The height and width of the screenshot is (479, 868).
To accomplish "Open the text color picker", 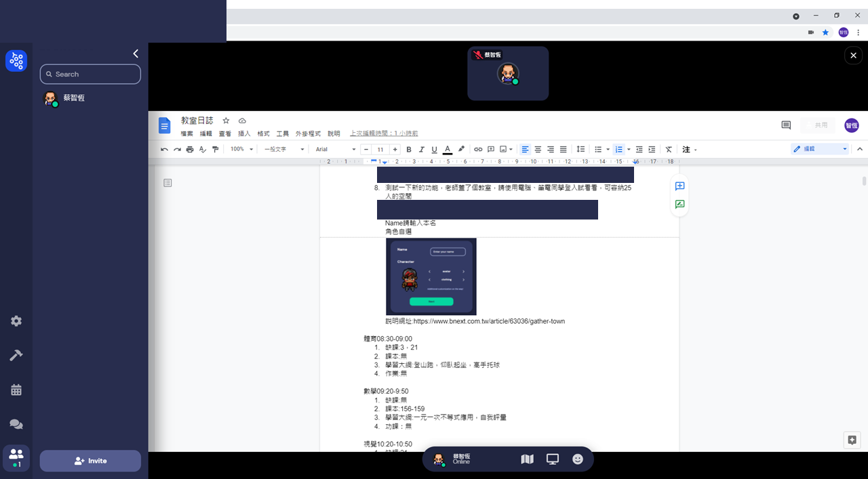I will tap(448, 149).
